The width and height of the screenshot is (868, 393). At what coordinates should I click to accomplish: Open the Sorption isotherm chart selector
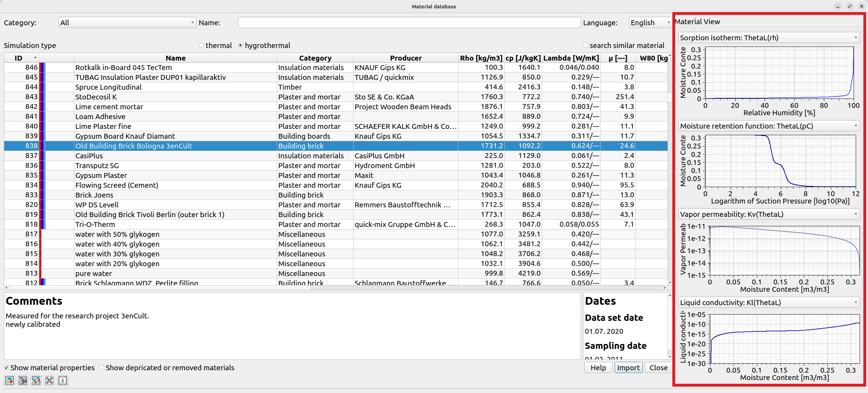769,37
